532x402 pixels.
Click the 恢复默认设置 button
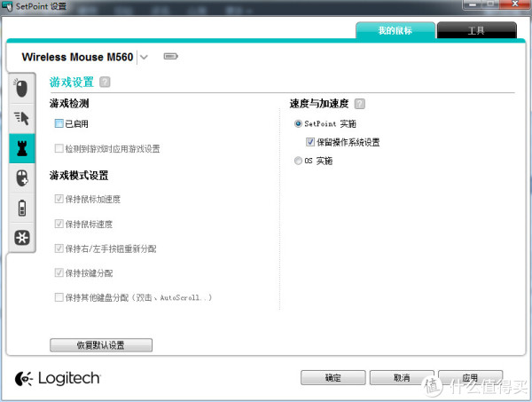click(x=101, y=345)
